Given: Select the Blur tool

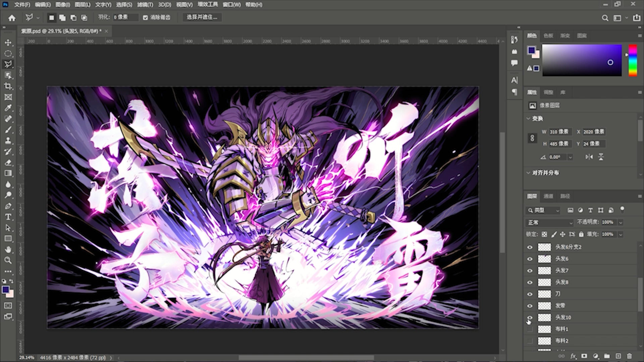Looking at the screenshot, I should pos(8,184).
